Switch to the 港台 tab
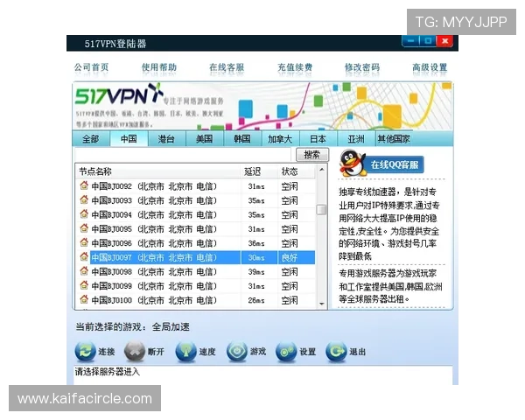The image size is (525, 420). tap(167, 138)
